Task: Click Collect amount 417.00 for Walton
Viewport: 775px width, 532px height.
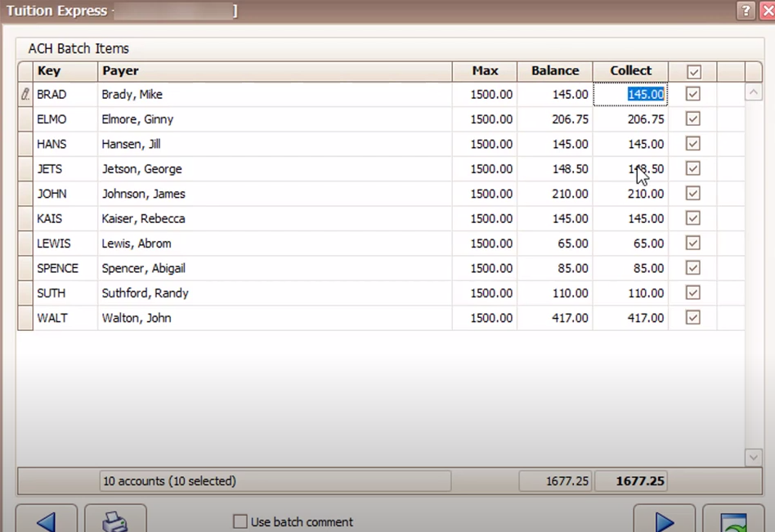Action: pos(646,318)
